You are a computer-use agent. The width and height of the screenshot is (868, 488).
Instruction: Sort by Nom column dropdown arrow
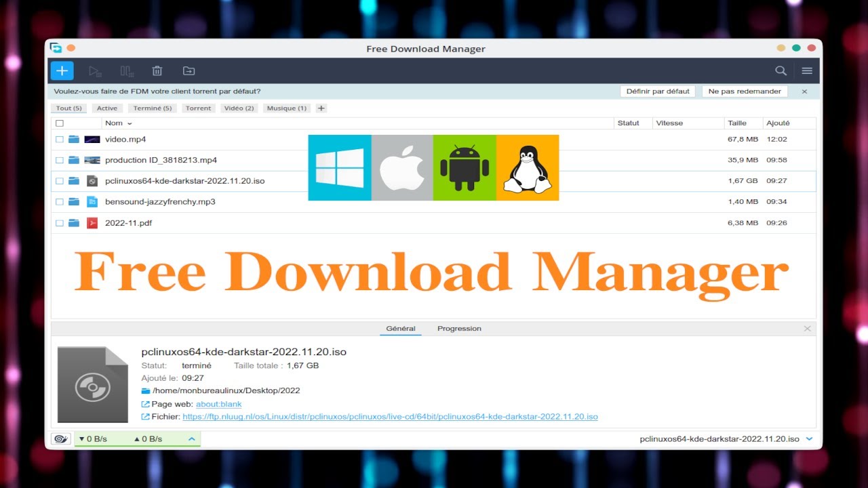click(x=130, y=124)
